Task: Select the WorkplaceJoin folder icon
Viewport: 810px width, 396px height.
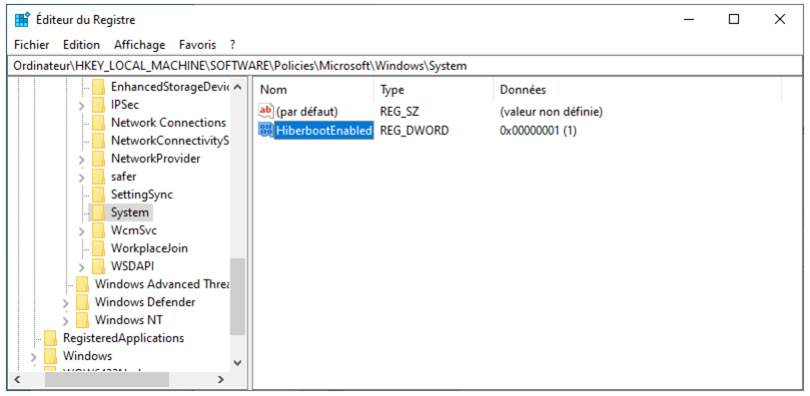Action: 99,248
